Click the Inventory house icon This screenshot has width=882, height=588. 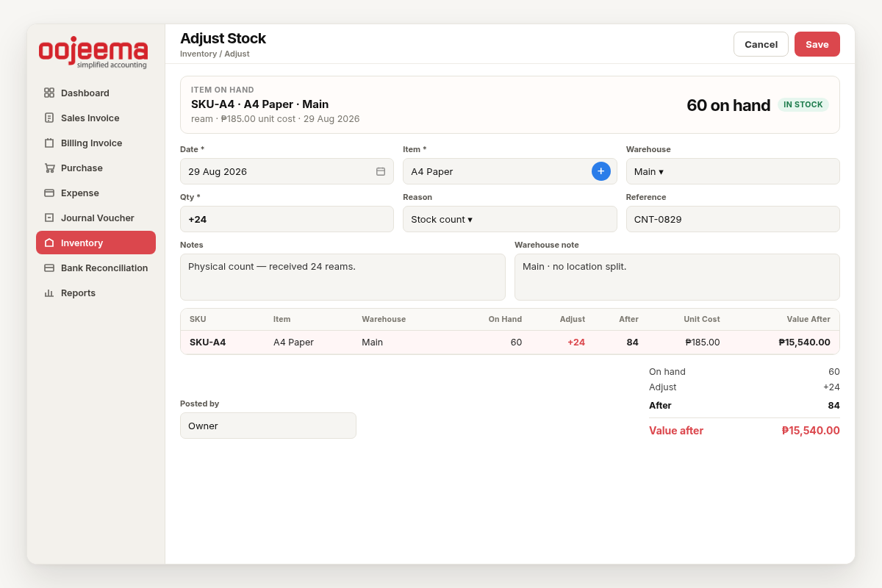pos(49,243)
